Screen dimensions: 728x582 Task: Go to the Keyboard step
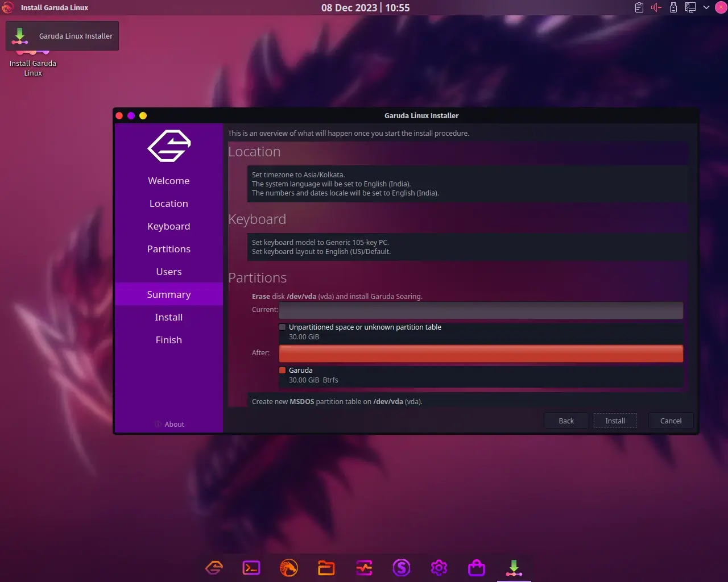[169, 226]
